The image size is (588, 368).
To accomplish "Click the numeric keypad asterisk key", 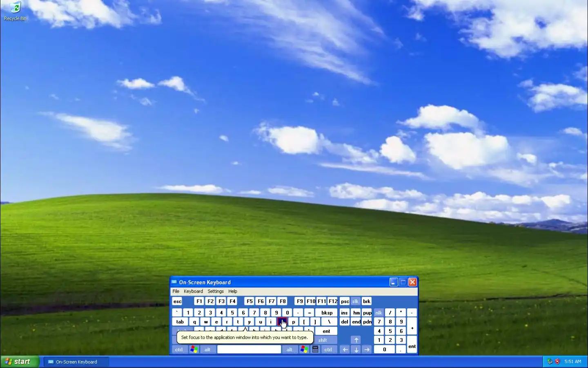I will (401, 313).
